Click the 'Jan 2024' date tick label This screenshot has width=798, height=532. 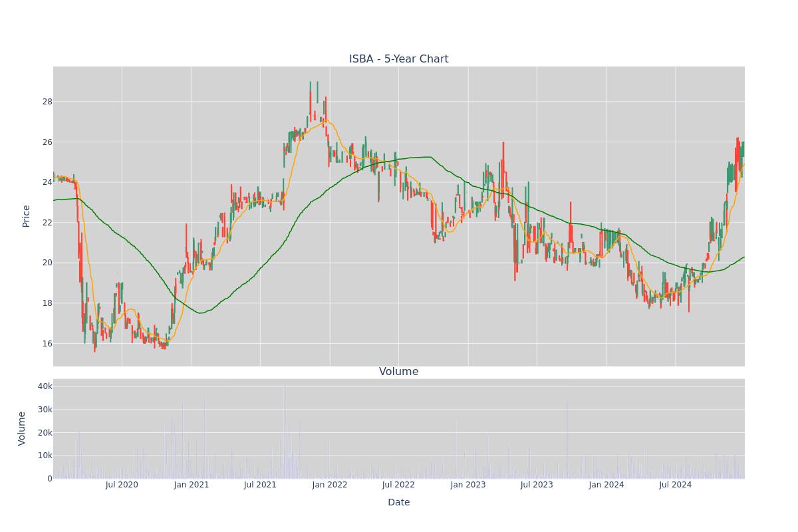tap(606, 485)
